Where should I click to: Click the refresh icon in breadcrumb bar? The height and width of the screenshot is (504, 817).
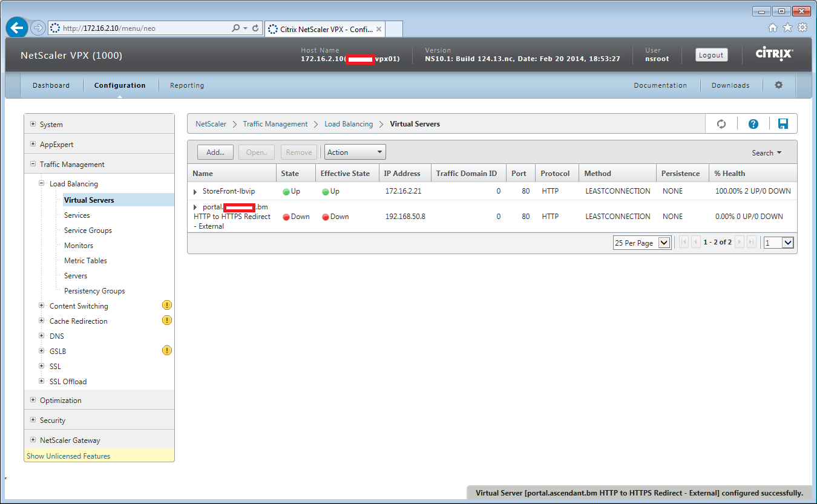tap(721, 123)
